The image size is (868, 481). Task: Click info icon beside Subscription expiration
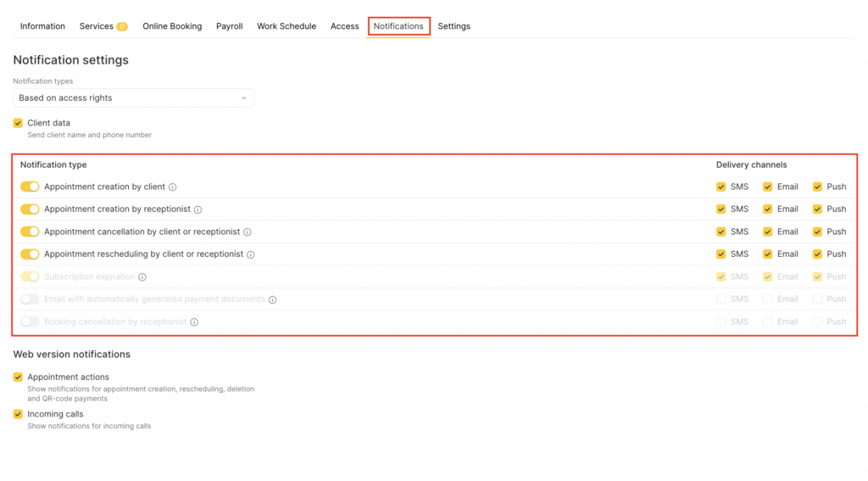click(142, 277)
